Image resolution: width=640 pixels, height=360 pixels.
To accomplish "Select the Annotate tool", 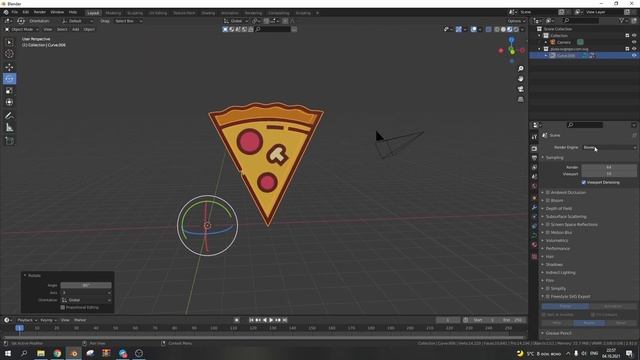I will tap(9, 116).
